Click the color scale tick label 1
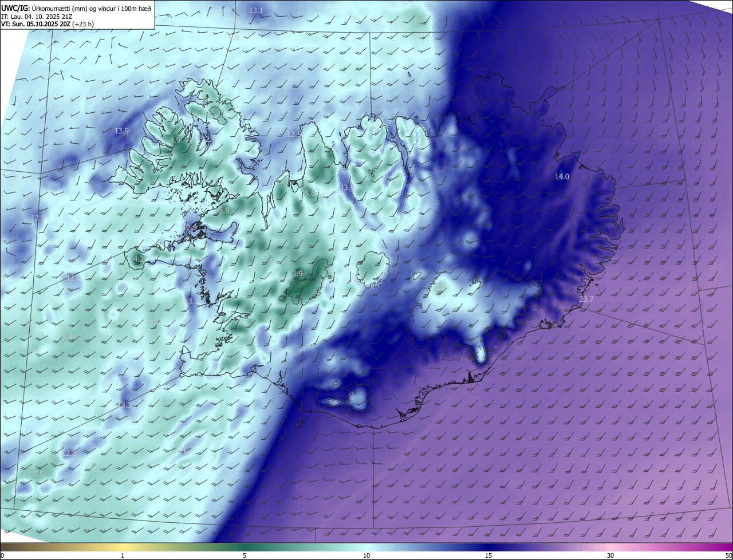This screenshot has height=560, width=733. [x=123, y=555]
